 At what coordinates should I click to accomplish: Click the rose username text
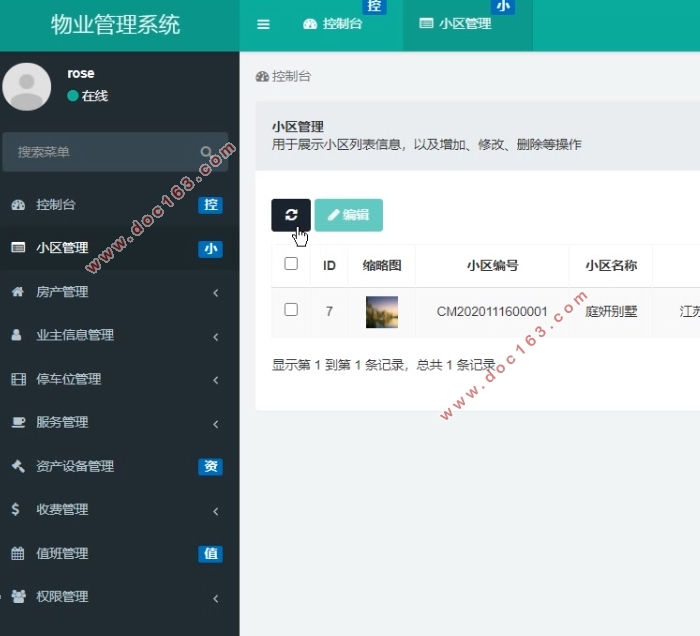[x=81, y=73]
